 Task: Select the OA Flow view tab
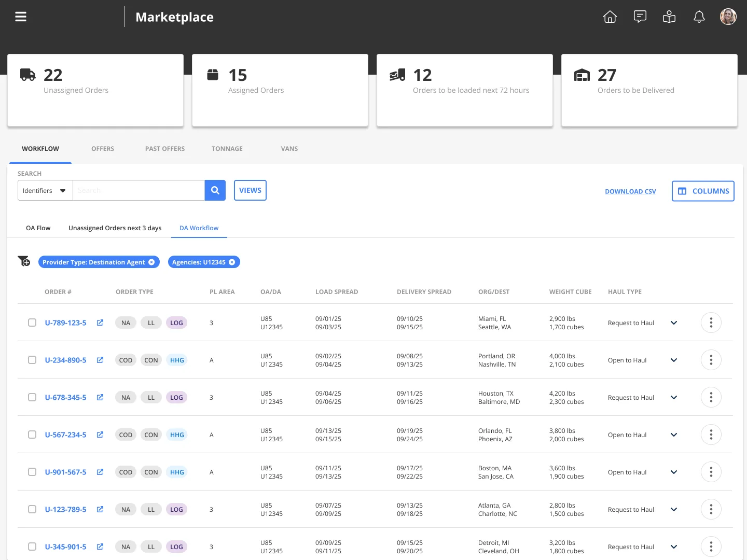pos(38,228)
